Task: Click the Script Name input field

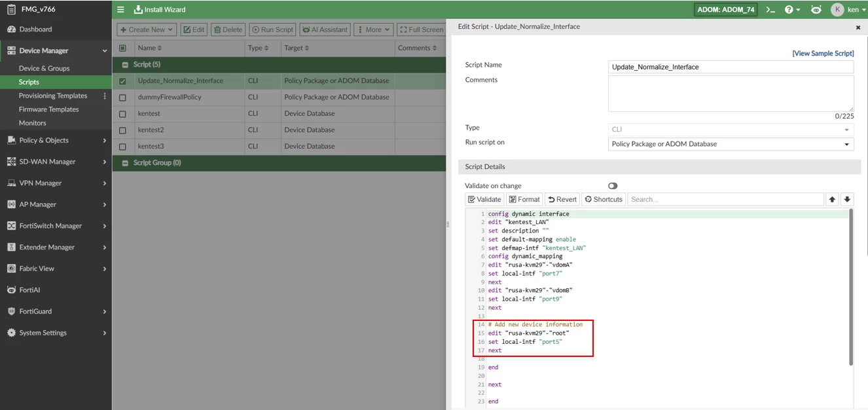Action: click(x=731, y=67)
